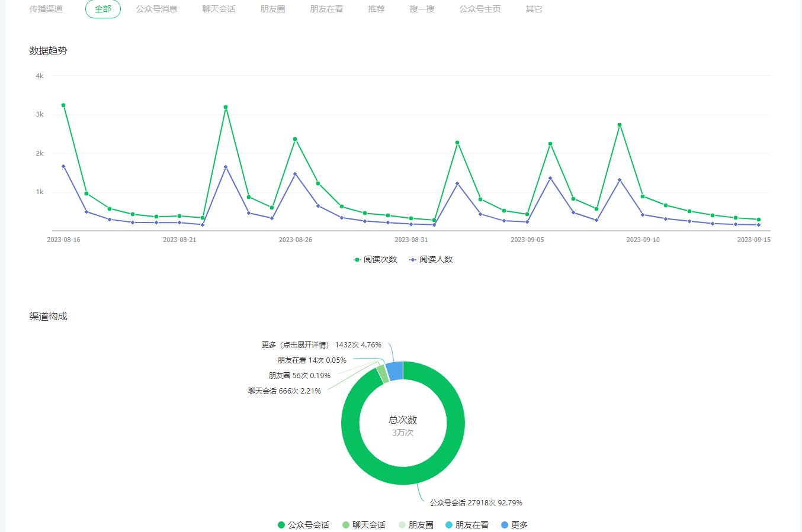
Task: Click the blue 更多 donut slice
Action: pos(395,371)
